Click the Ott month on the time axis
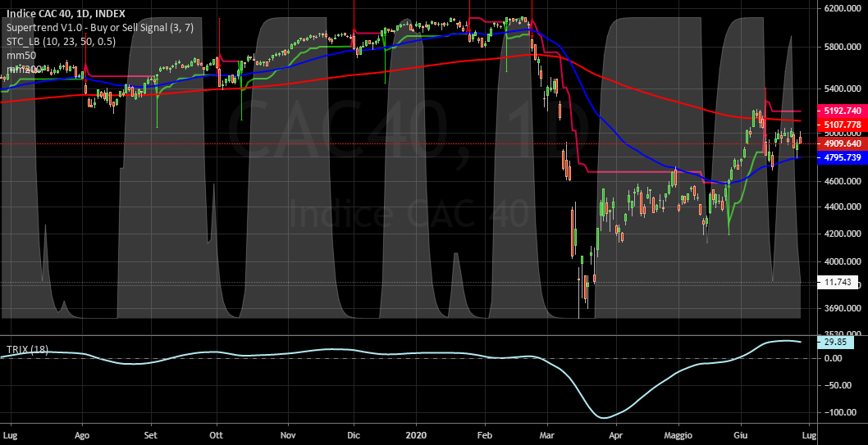 click(x=217, y=436)
